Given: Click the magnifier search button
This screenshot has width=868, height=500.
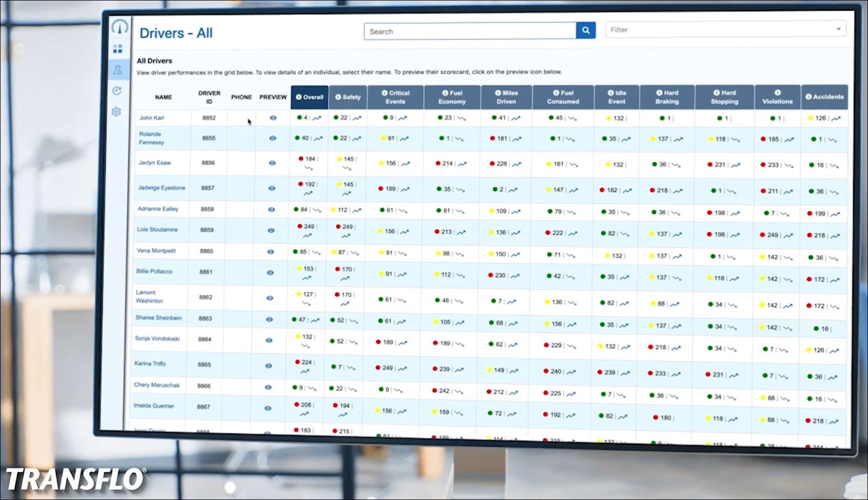Looking at the screenshot, I should coord(585,31).
